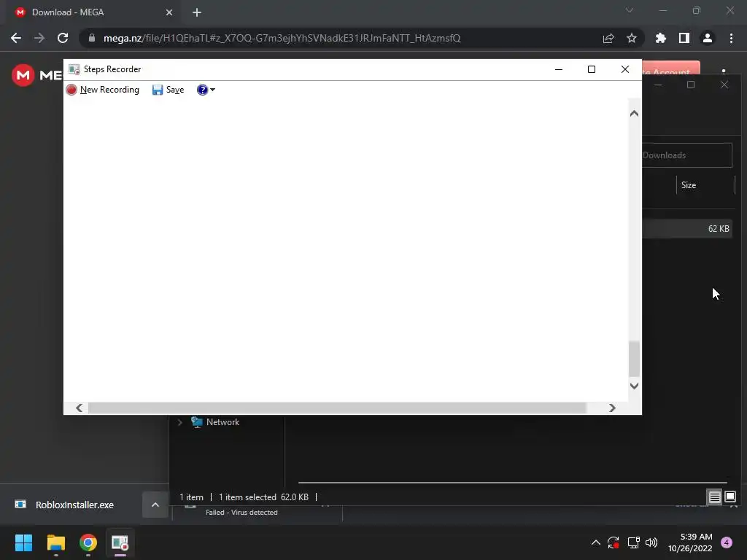This screenshot has height=560, width=747.
Task: Open Steps Recorder from the taskbar
Action: click(x=120, y=542)
